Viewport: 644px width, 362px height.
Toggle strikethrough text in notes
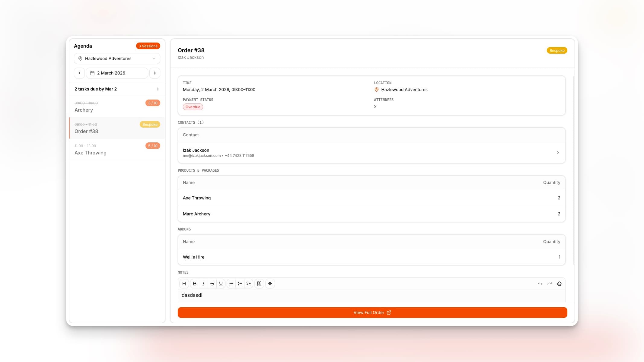pyautogui.click(x=212, y=284)
